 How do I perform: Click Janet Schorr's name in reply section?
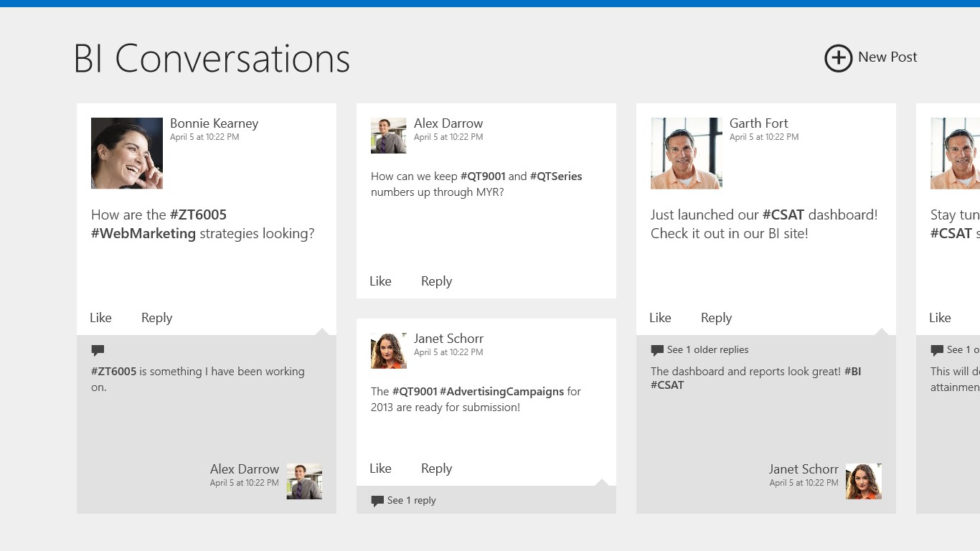pos(804,469)
